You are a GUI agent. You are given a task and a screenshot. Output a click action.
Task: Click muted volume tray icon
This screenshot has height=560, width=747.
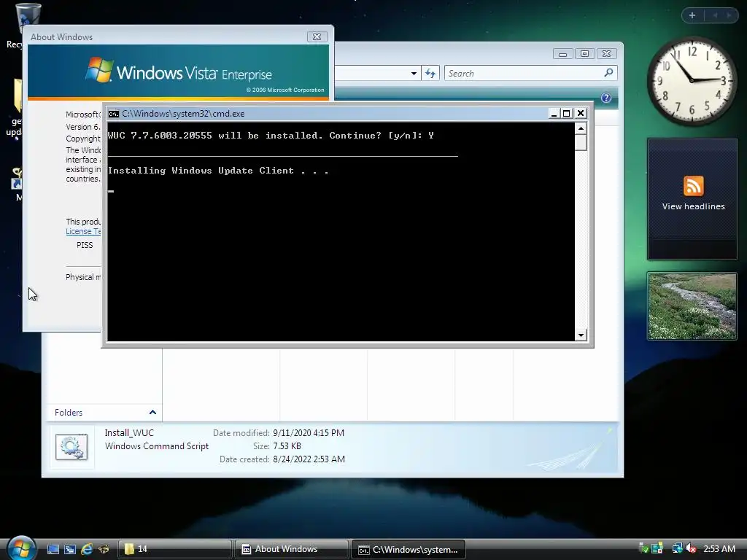point(692,549)
